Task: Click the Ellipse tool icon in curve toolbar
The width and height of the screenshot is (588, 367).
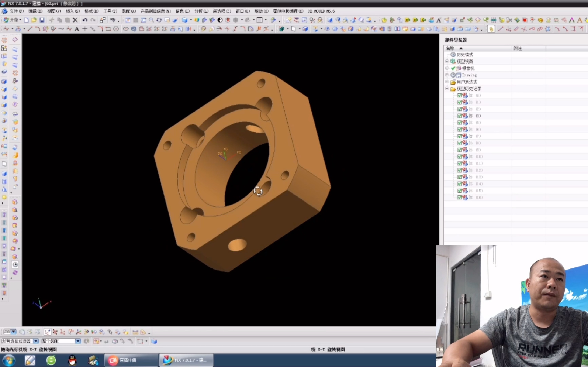Action: pos(126,29)
